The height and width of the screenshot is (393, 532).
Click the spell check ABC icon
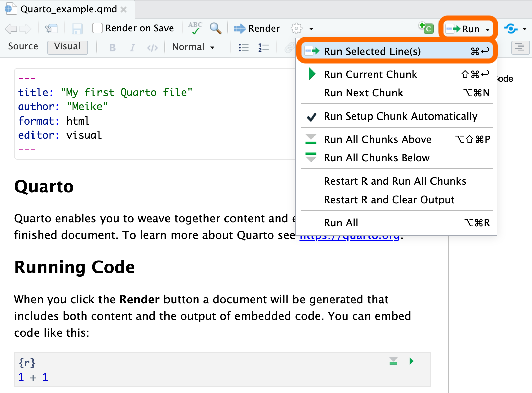pos(195,28)
